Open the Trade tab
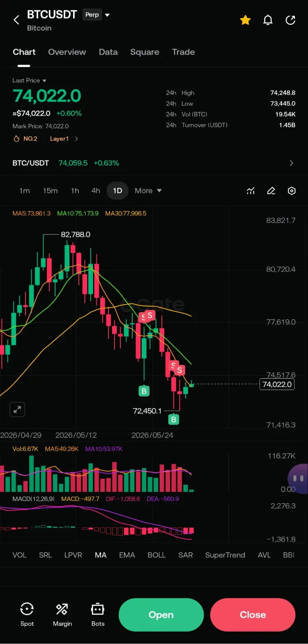The height and width of the screenshot is (644, 308). 183,52
